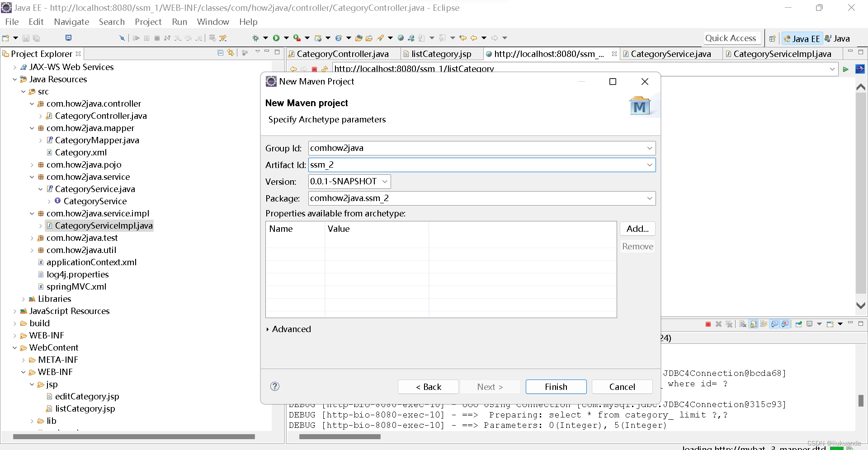Viewport: 868px width, 450px height.
Task: Click browser Stop red square icon
Action: pyautogui.click(x=314, y=69)
